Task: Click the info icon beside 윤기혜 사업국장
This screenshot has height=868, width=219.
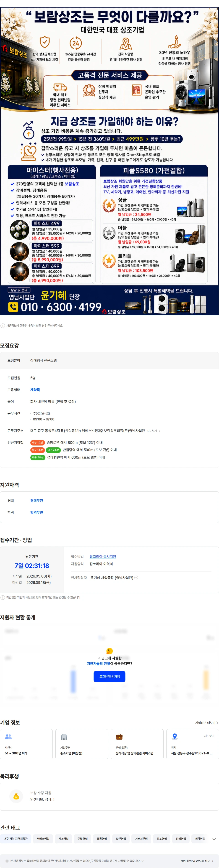Action: 136,578
